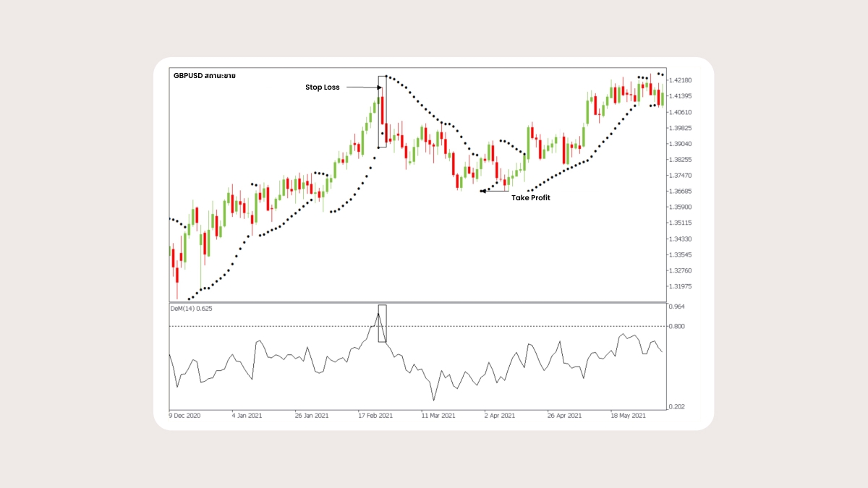Click the 1.39825 price axis label
Screen dimensions: 868x488
pyautogui.click(x=681, y=128)
